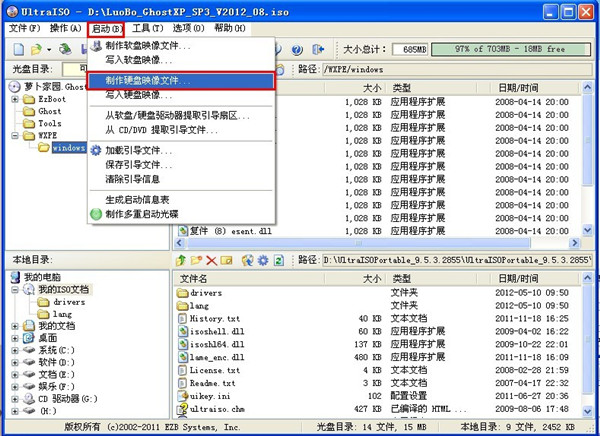Click green disc icon beside 制作多重启动光碟
600x436 pixels.
(96, 214)
